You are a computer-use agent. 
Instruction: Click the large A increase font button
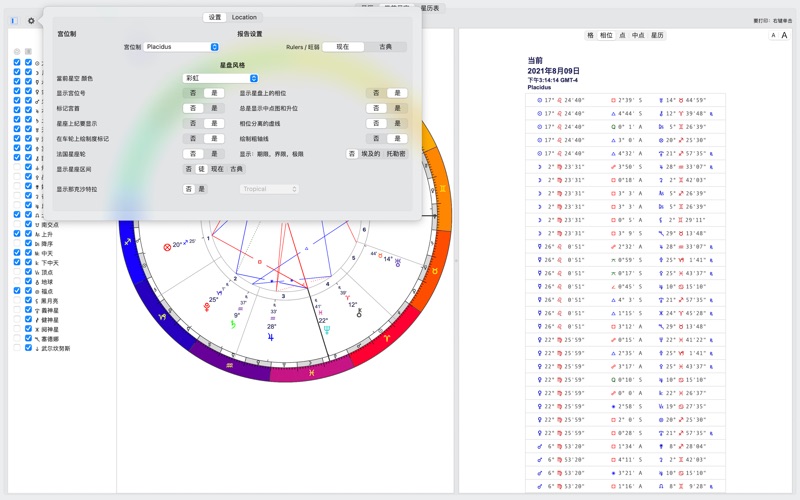785,35
